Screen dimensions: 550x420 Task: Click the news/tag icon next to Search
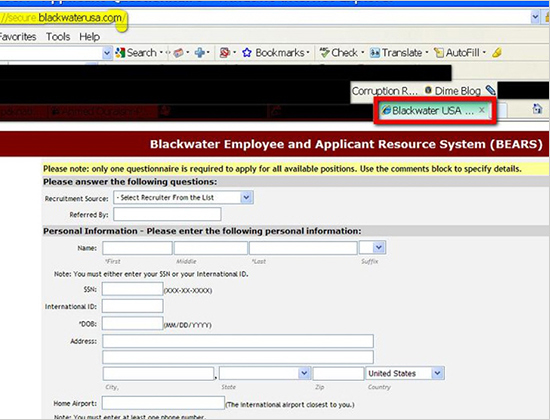tap(179, 53)
